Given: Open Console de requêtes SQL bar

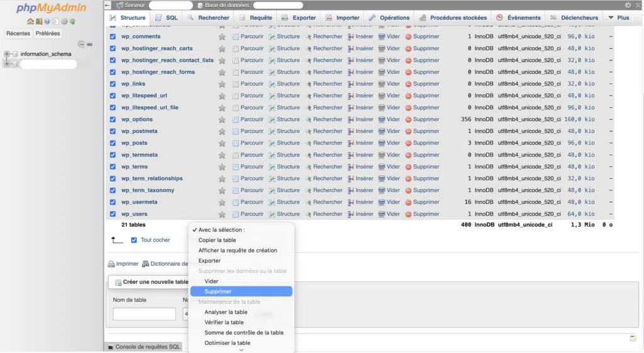Looking at the screenshot, I should (144, 347).
